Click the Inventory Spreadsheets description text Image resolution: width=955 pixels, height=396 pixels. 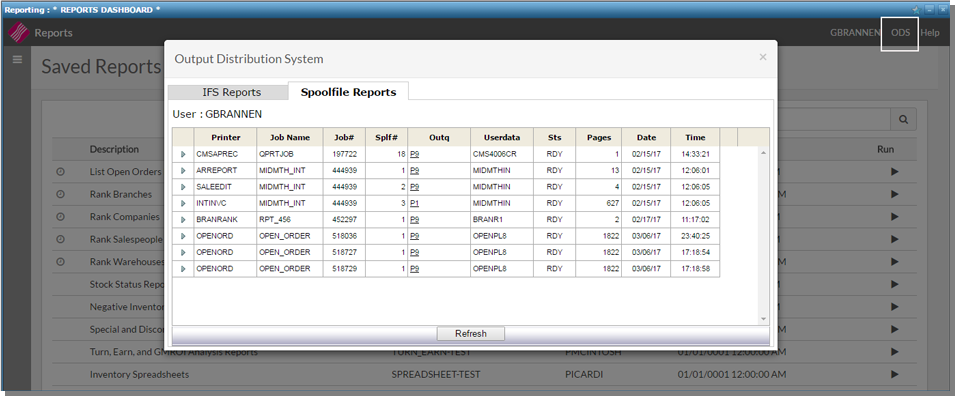point(139,374)
